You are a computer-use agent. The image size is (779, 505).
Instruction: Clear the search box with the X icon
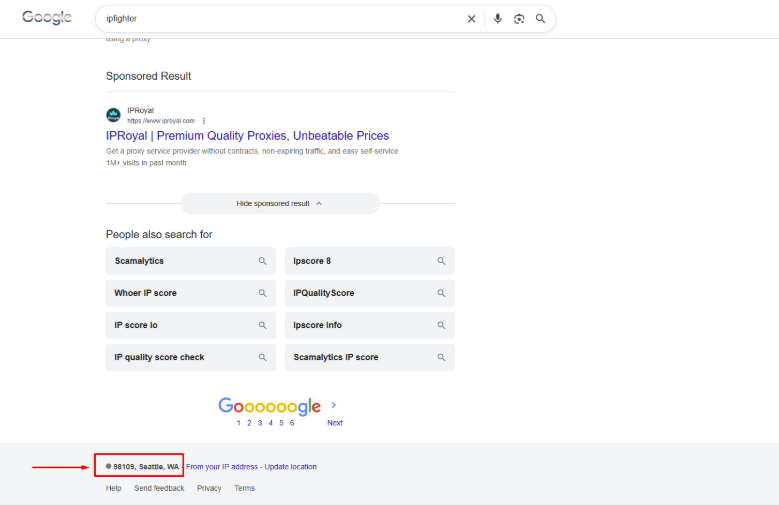click(x=471, y=19)
